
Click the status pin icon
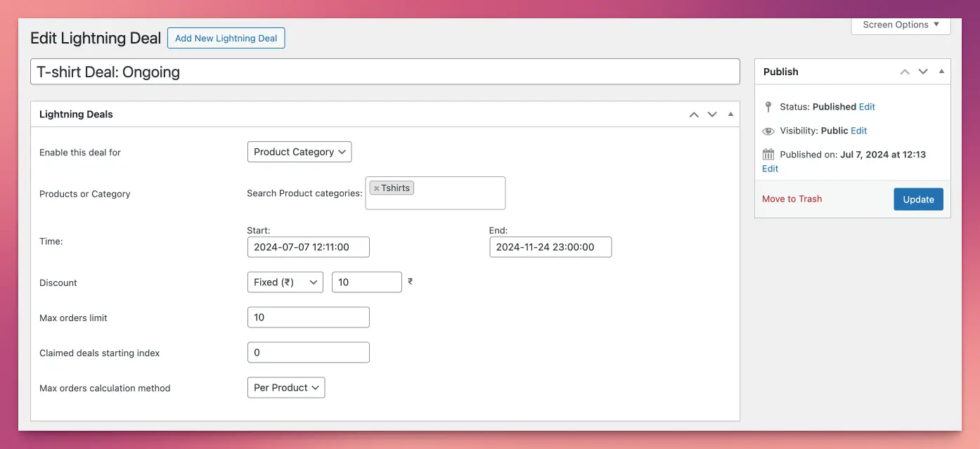click(x=768, y=107)
